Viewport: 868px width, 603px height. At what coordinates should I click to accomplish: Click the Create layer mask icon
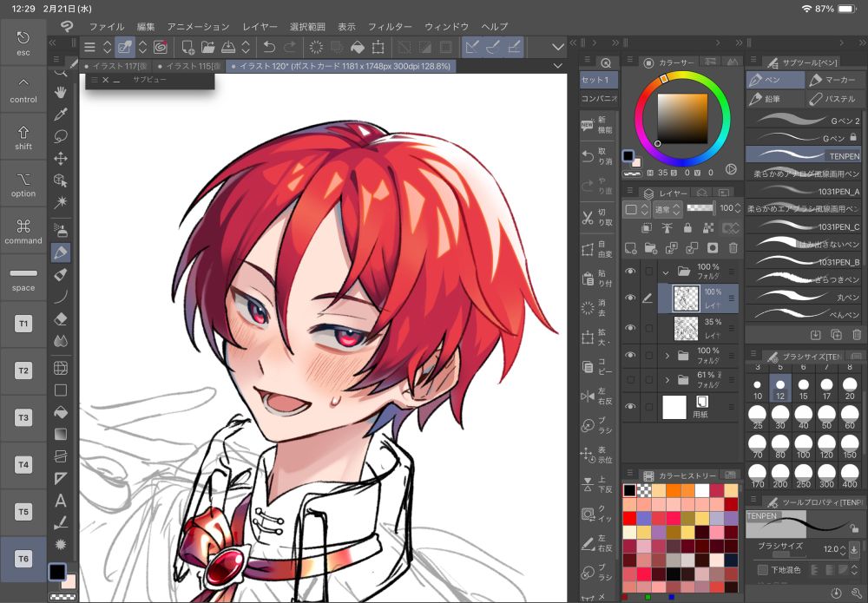[713, 248]
